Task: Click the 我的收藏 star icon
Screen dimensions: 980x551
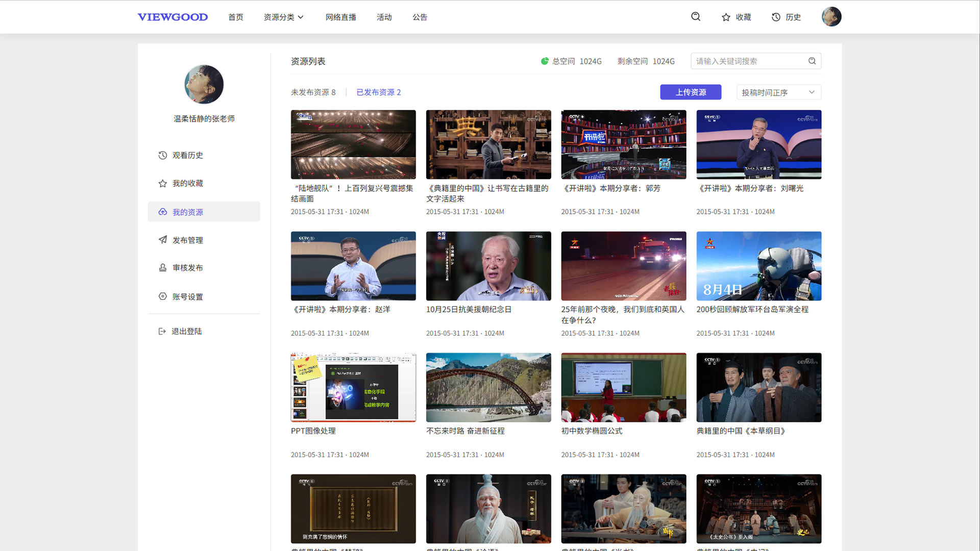Action: pos(162,183)
